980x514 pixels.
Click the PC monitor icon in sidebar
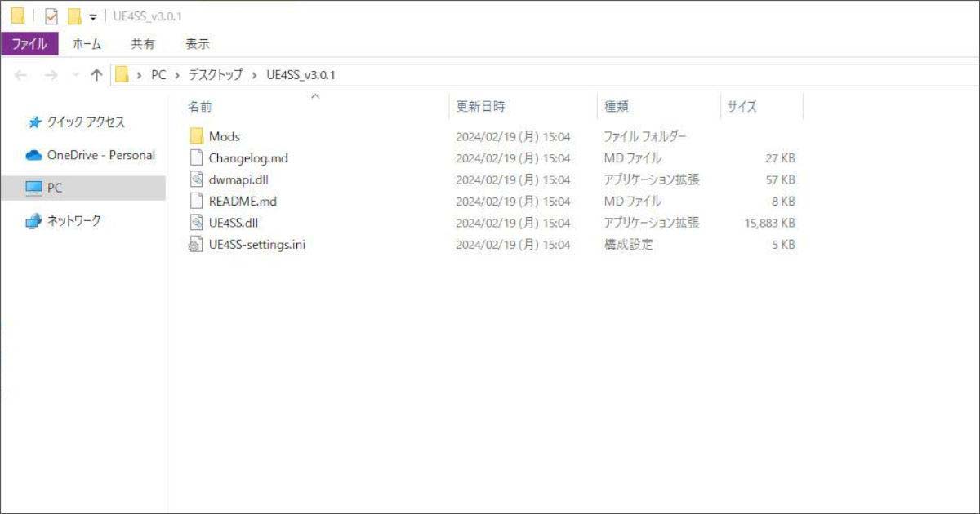click(x=33, y=188)
